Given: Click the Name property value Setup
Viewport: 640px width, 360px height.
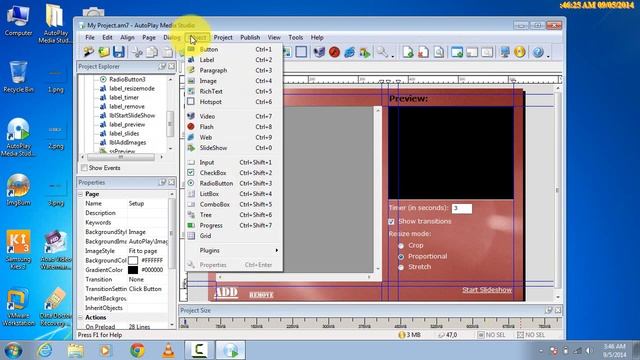Looking at the screenshot, I should [136, 203].
